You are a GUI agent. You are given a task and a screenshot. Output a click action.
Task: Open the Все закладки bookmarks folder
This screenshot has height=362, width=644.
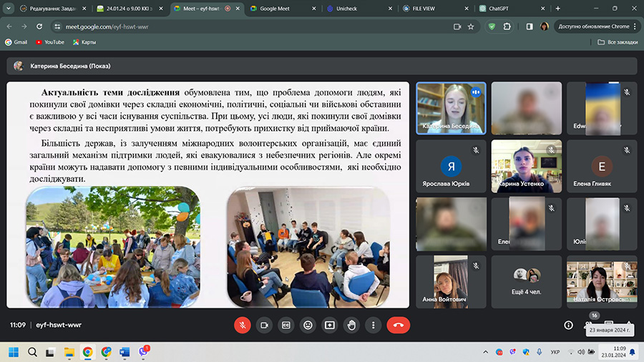pos(617,42)
